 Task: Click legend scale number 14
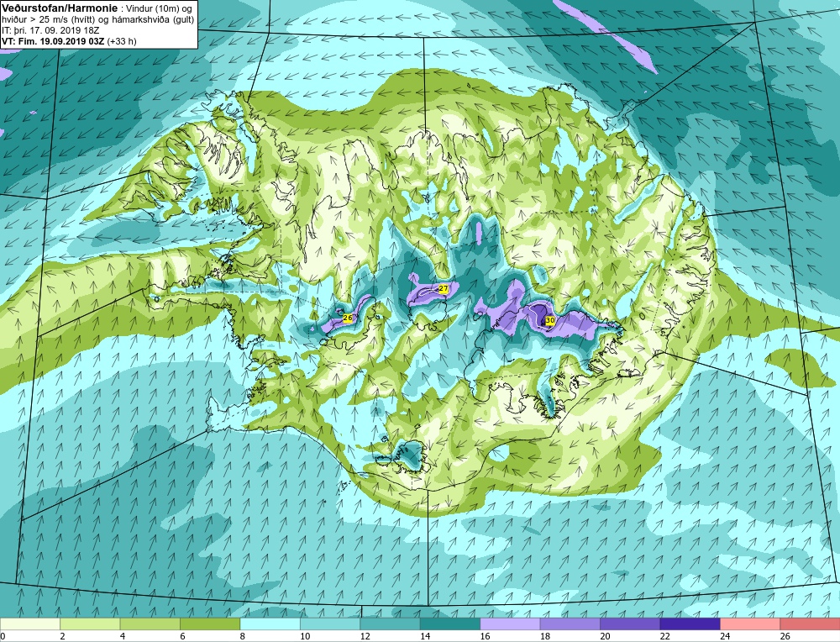click(425, 636)
